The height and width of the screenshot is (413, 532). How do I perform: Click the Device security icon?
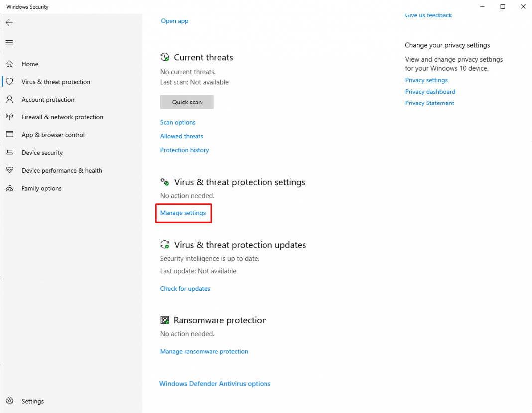(x=10, y=152)
